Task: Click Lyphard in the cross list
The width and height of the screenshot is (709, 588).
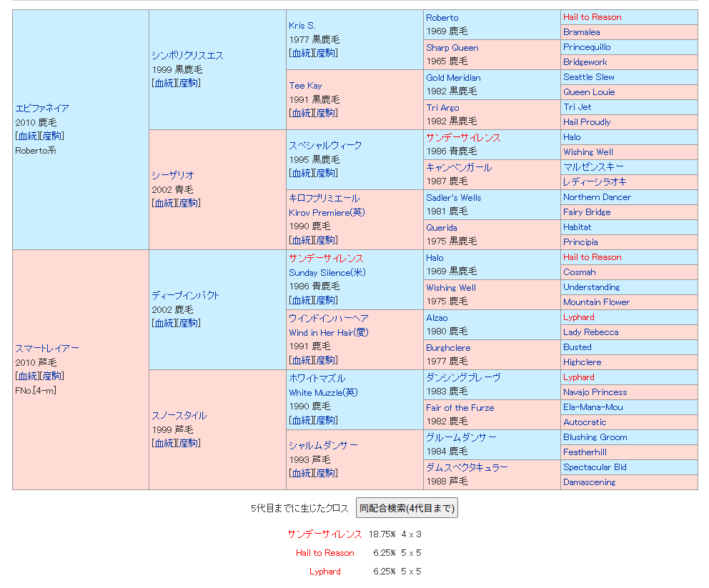Action: point(324,572)
